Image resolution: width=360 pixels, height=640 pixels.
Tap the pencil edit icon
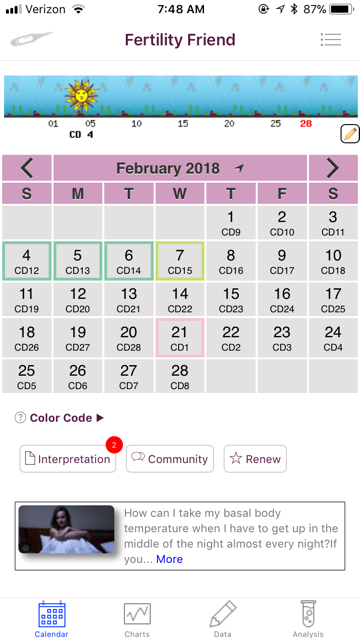point(350,135)
